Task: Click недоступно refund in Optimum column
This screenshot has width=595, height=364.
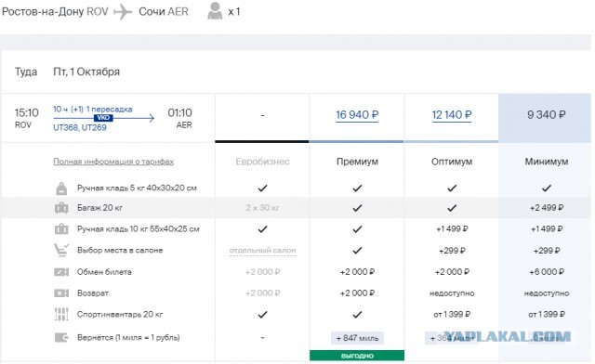Action: [x=452, y=293]
